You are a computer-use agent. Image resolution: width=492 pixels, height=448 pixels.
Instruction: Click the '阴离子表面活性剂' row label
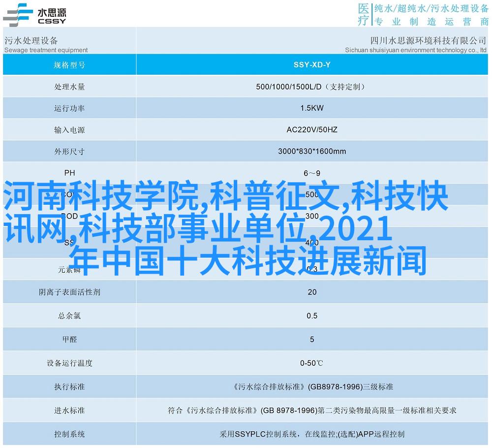tap(69, 292)
